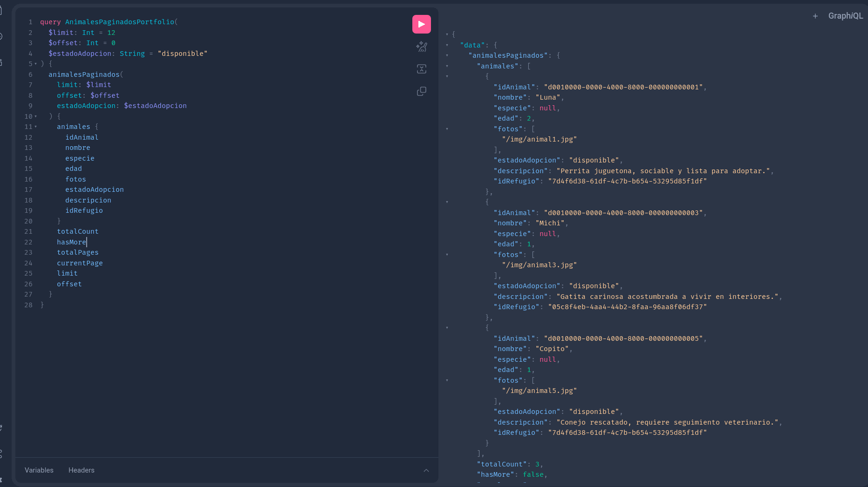
Task: Collapse the animales selection at line 11
Action: pos(36,127)
